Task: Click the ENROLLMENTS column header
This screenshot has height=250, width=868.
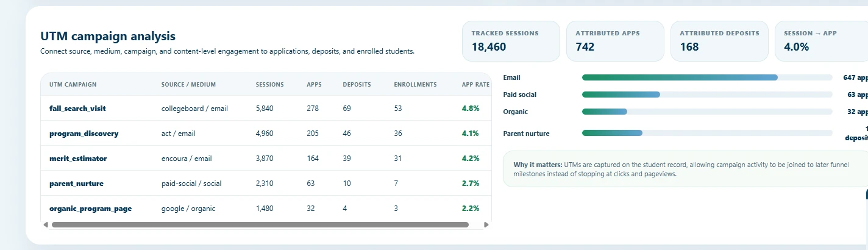Action: (415, 85)
